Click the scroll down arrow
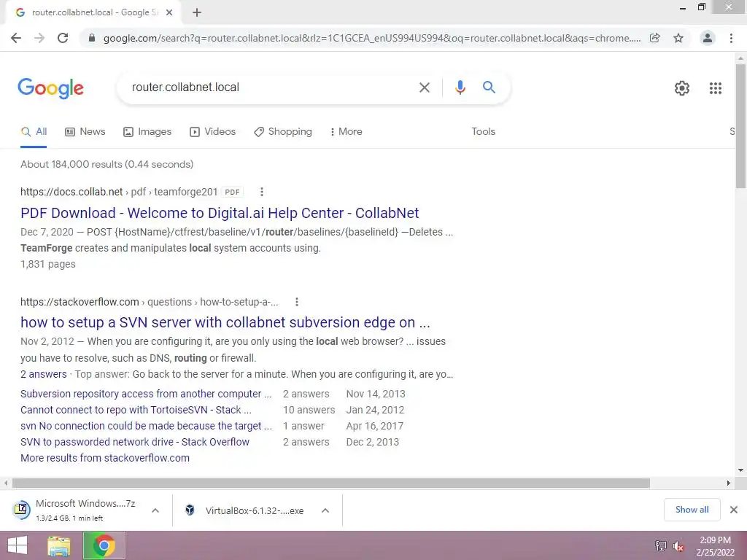 (x=740, y=470)
